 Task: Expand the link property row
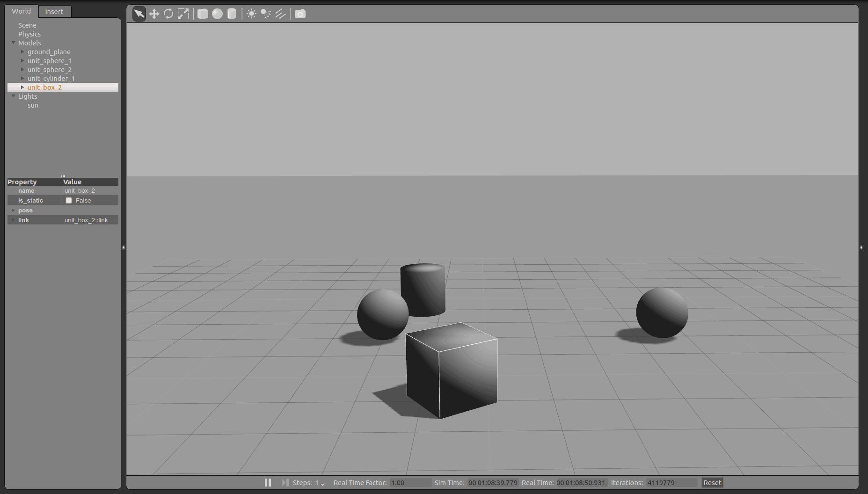click(x=13, y=220)
